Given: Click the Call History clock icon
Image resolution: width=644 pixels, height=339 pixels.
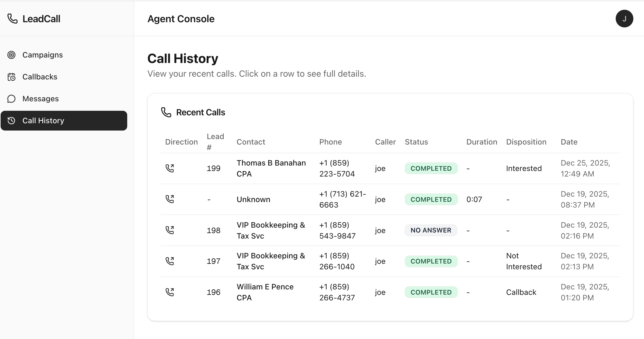Looking at the screenshot, I should (11, 121).
